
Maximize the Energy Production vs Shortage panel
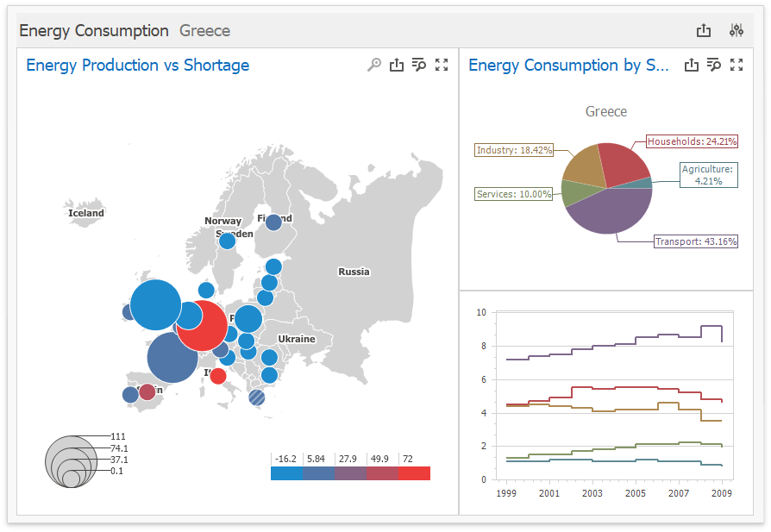tap(442, 65)
